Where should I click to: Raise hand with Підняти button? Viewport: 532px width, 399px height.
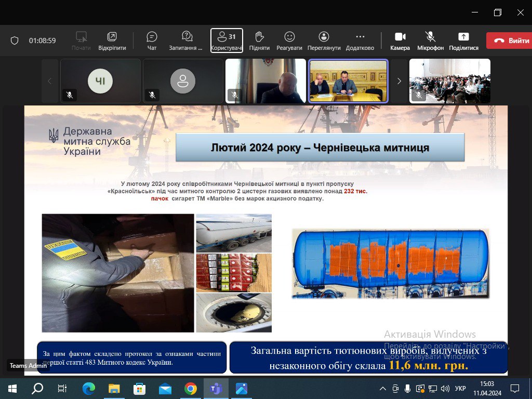click(x=259, y=41)
